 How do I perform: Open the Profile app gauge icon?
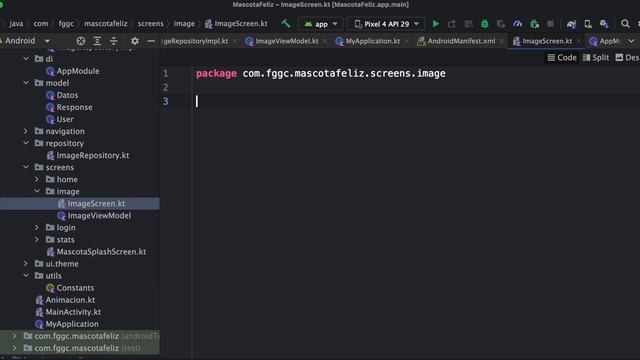[518, 24]
